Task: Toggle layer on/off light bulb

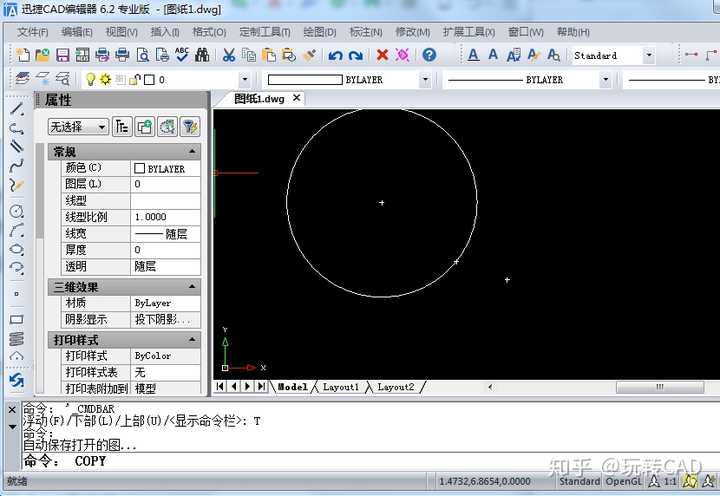Action: [90, 79]
